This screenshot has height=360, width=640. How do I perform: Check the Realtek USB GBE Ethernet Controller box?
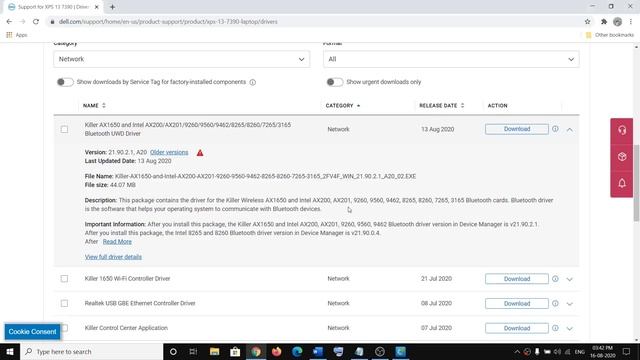click(x=64, y=303)
